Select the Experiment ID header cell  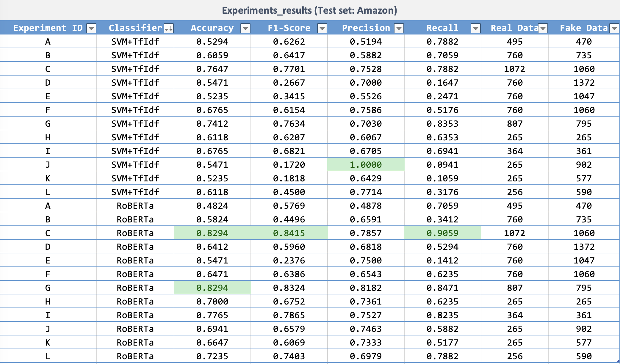(x=48, y=28)
